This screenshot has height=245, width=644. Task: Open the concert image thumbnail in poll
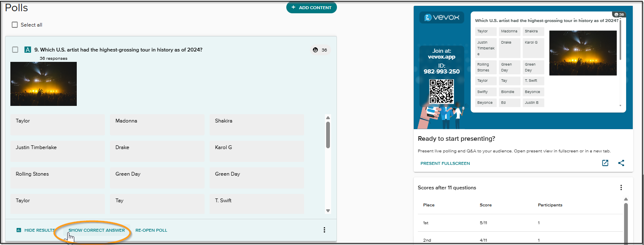coord(44,84)
